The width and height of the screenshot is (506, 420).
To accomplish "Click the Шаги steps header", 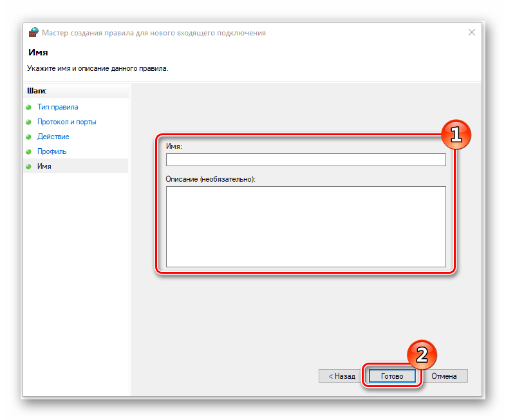I will tap(37, 91).
